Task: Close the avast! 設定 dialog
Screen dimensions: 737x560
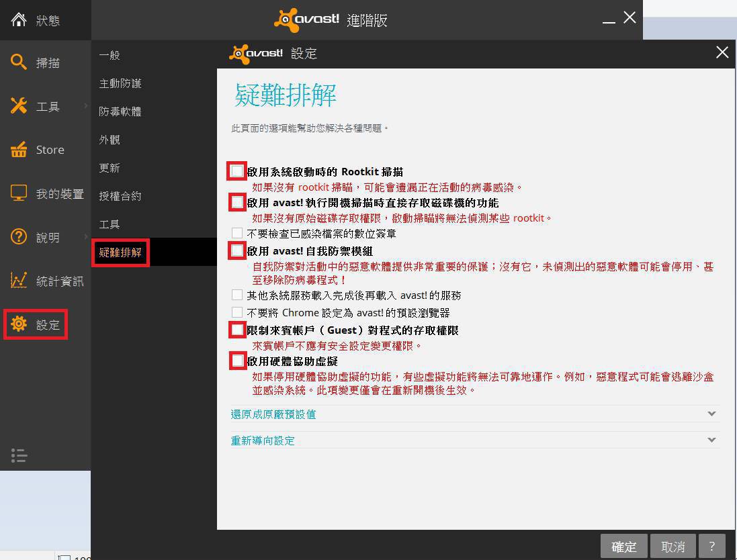Action: tap(722, 52)
